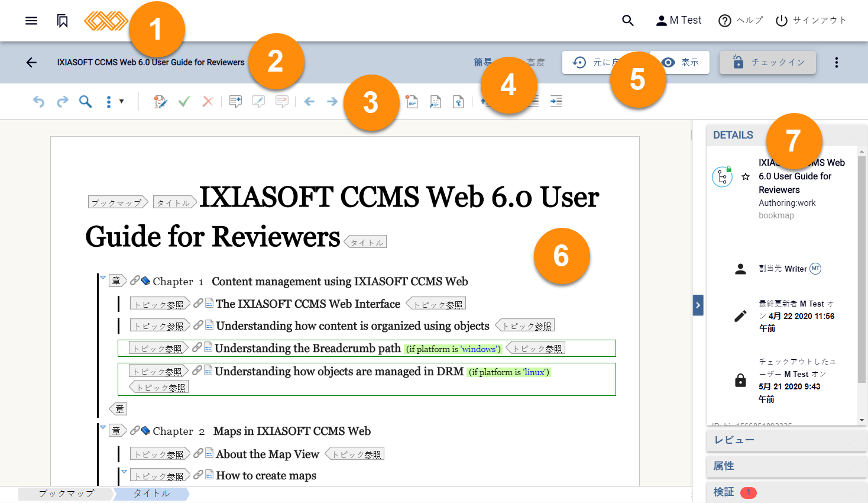The image size is (868, 503).
Task: Insert new topic document icon
Action: pos(412,102)
